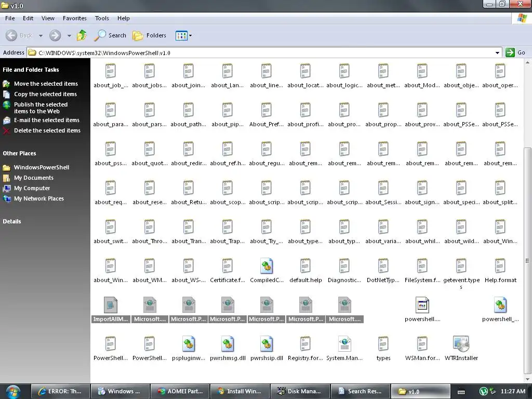
Task: Open the Views dropdown button
Action: point(183,35)
